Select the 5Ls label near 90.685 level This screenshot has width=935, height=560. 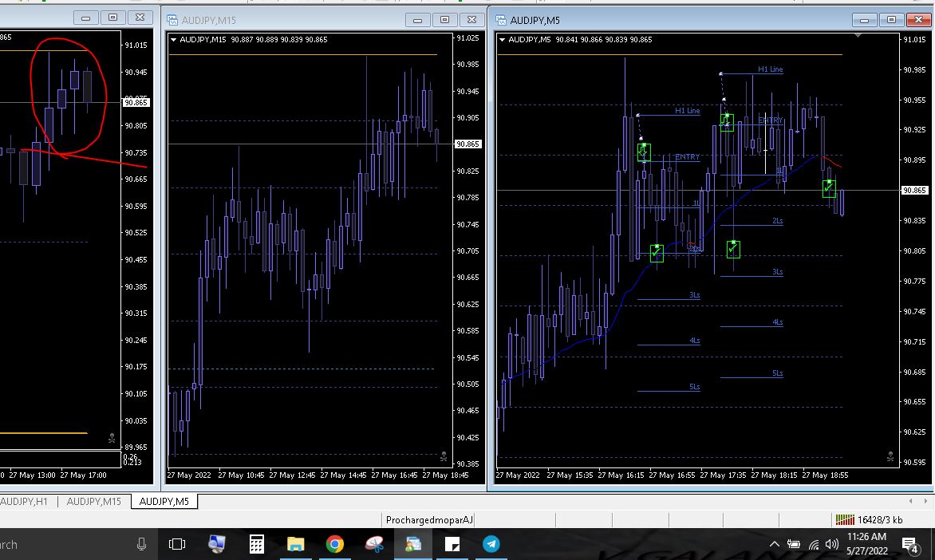click(778, 373)
